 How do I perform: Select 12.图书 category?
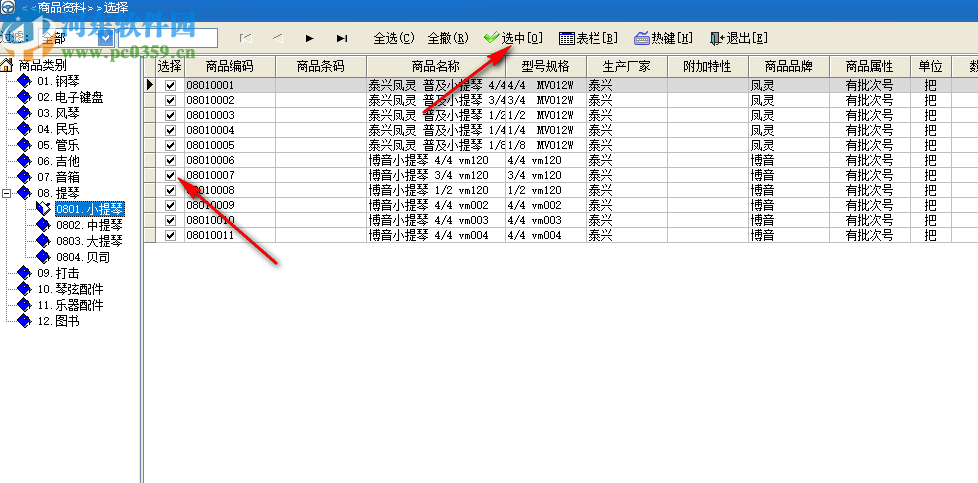pos(58,321)
